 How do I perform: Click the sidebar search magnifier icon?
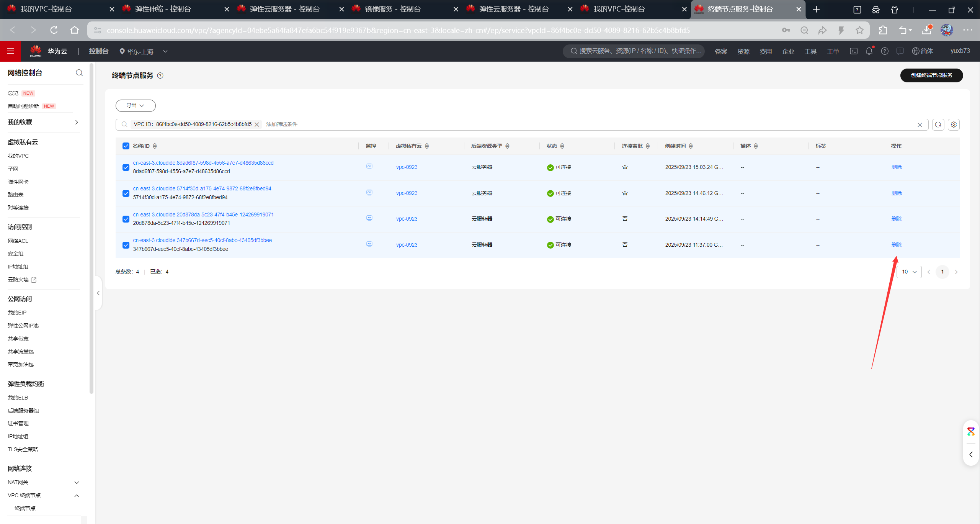[79, 73]
